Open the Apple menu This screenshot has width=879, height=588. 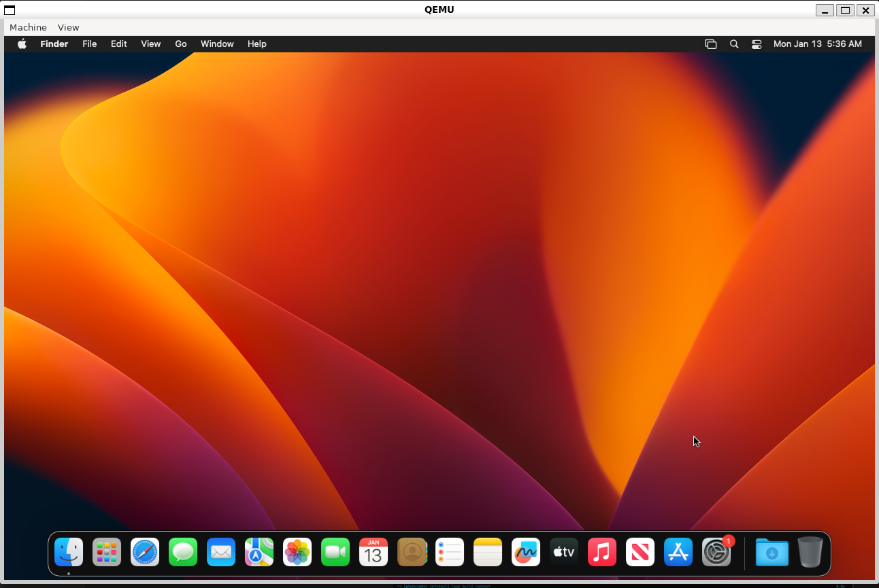point(22,44)
